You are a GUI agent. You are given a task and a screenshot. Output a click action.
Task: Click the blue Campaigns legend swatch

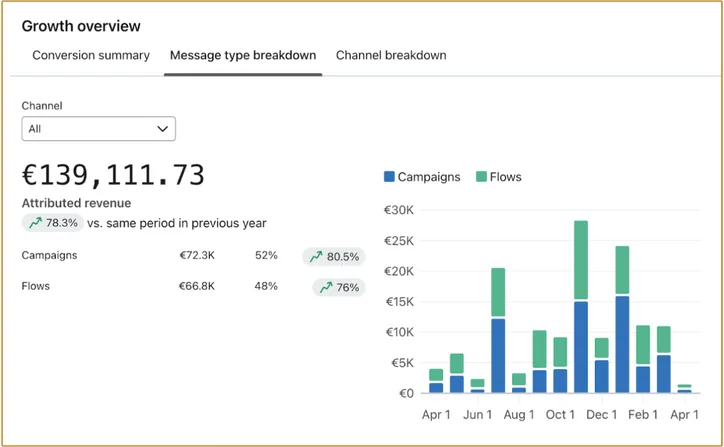pyautogui.click(x=389, y=176)
